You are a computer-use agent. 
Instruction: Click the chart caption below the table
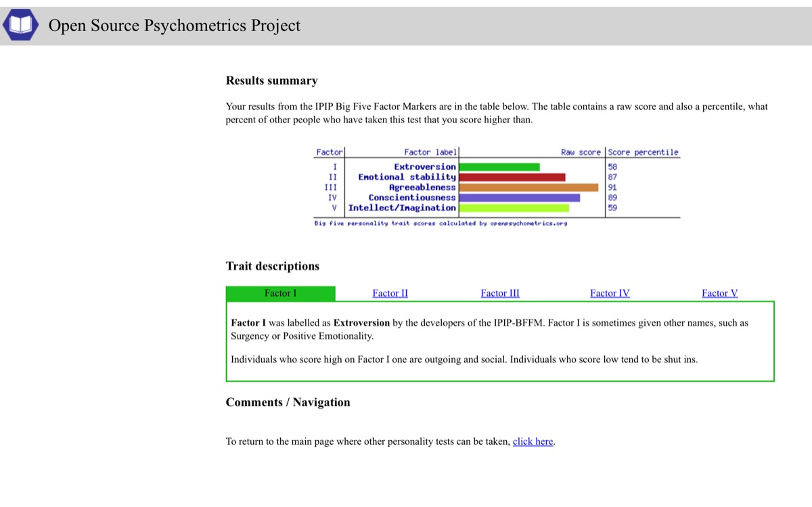click(441, 223)
